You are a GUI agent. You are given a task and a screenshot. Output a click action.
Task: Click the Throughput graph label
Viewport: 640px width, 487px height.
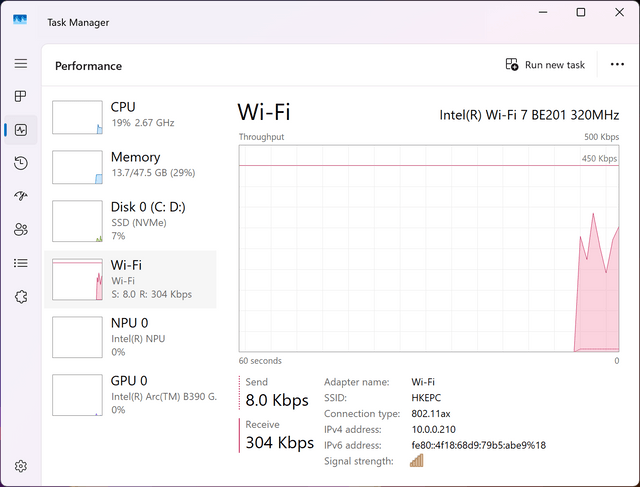(261, 137)
